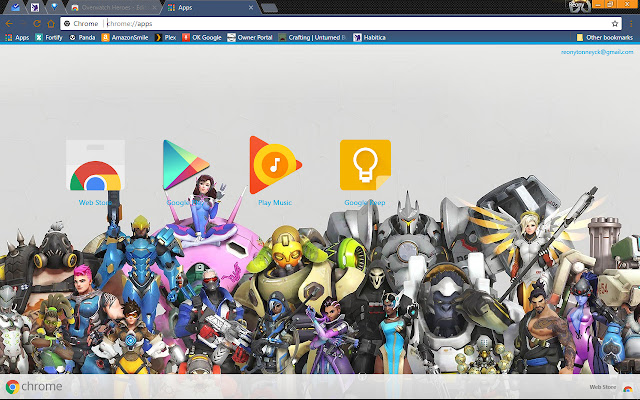Go to the home page via house icon
Screen dimensions: 640x400
51,24
